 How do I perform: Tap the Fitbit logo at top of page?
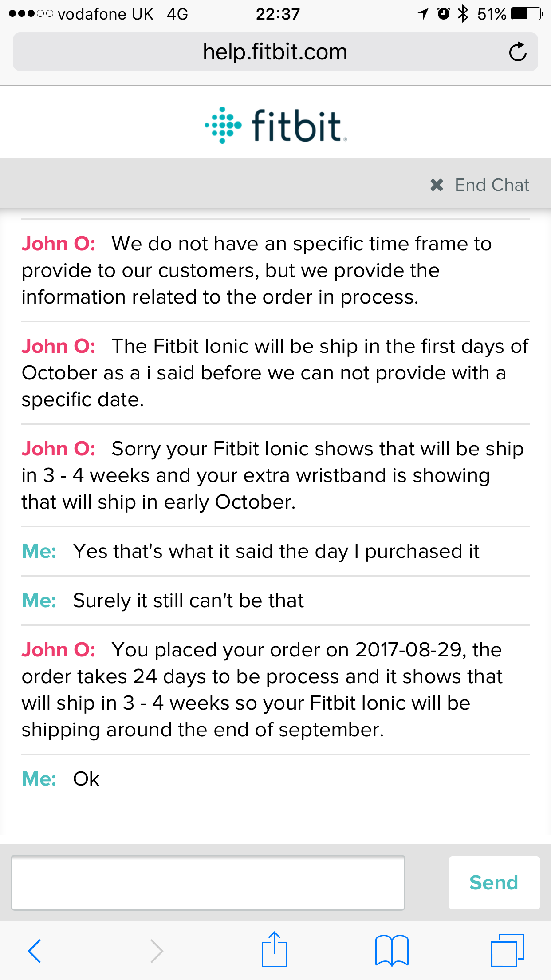tap(275, 124)
